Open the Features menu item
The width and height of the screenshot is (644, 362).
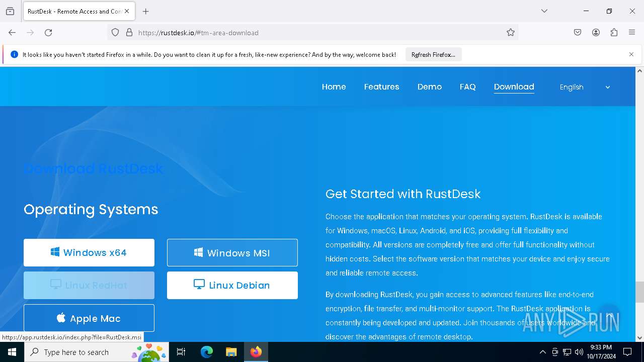click(382, 87)
